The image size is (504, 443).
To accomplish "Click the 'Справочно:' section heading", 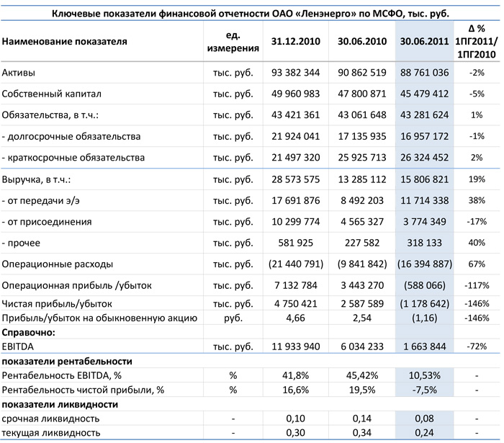I will pos(29,332).
